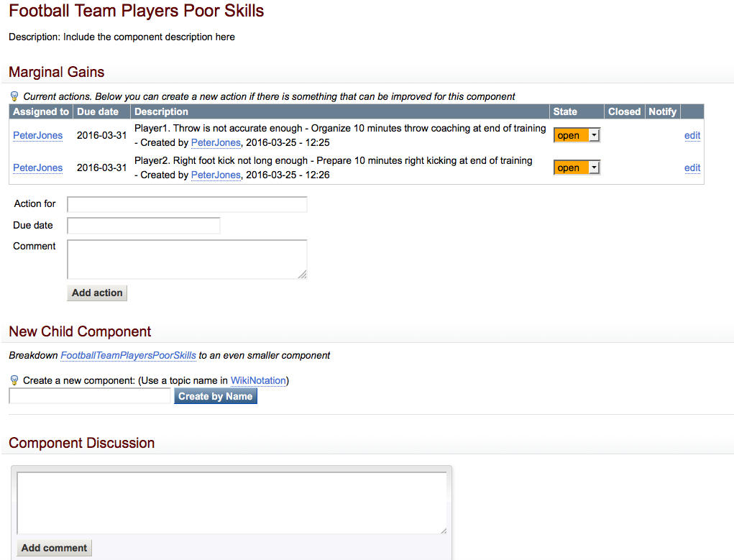Open the WikiNotation help link
The image size is (734, 560).
pyautogui.click(x=258, y=380)
